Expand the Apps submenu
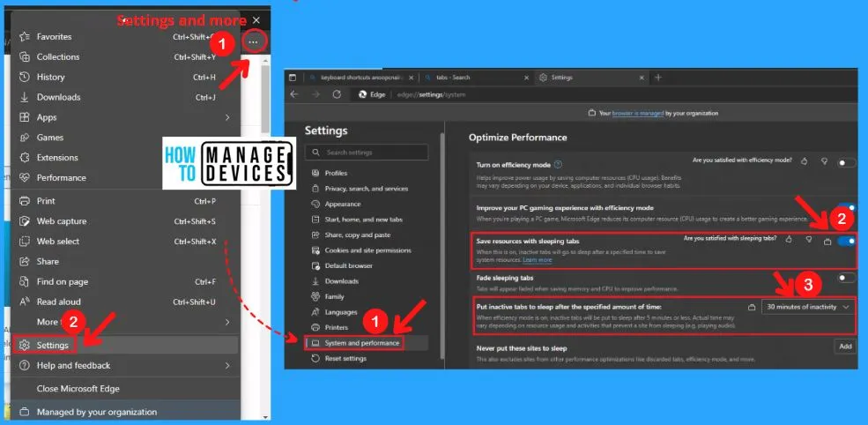The image size is (868, 425). [x=227, y=117]
